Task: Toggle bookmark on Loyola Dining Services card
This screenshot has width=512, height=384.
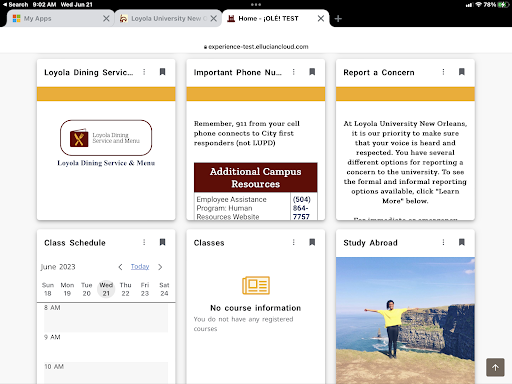Action: (x=162, y=72)
